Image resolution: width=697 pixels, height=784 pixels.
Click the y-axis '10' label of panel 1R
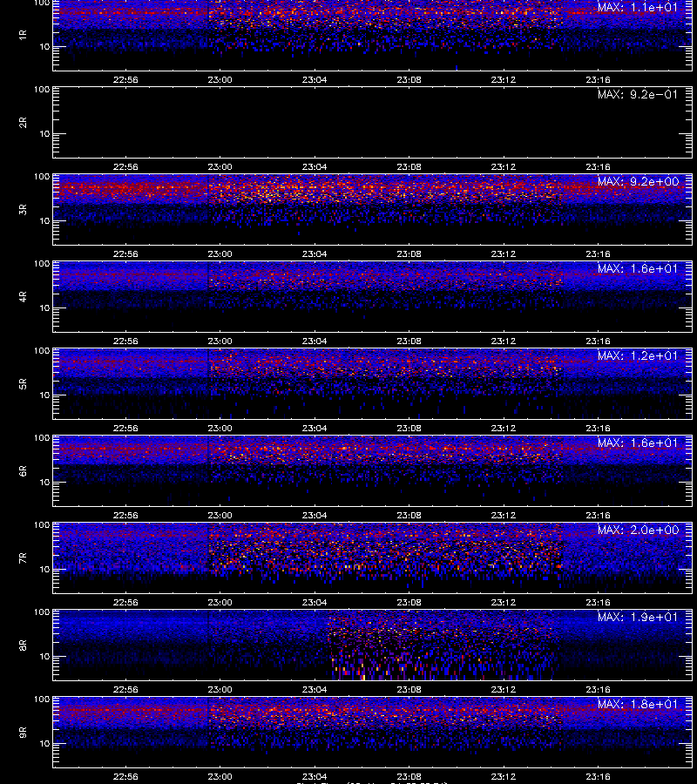[x=44, y=46]
